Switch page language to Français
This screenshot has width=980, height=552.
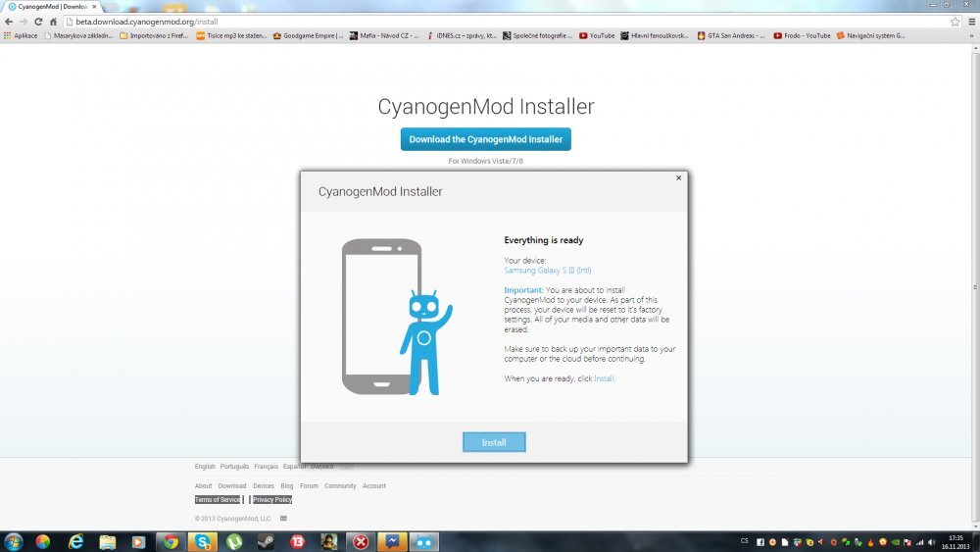coord(266,467)
